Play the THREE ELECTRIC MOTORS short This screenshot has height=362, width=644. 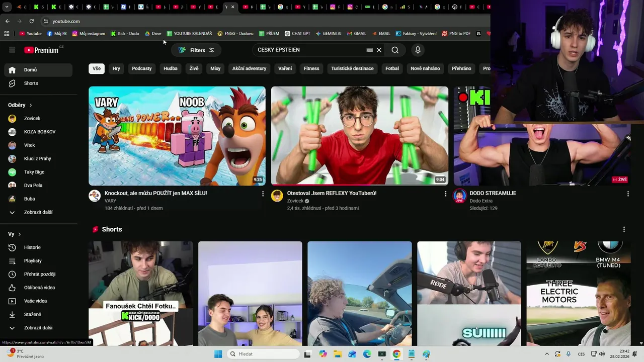click(579, 294)
